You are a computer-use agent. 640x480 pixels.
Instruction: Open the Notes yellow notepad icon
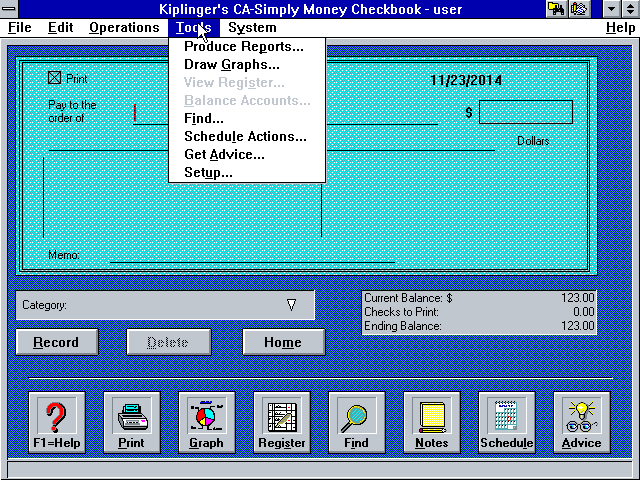click(432, 422)
